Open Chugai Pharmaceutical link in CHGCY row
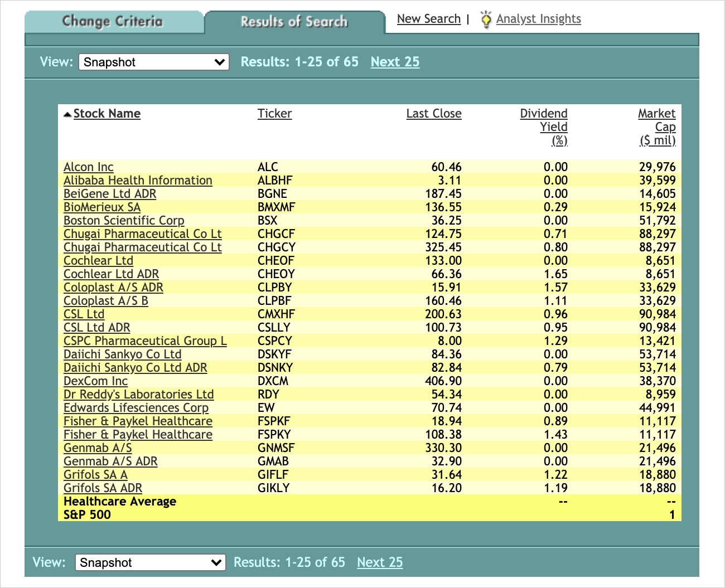 click(143, 247)
